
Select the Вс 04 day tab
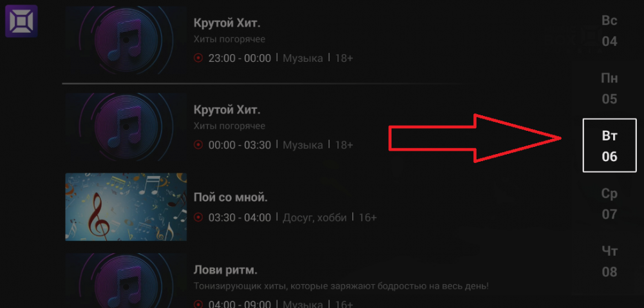pyautogui.click(x=609, y=31)
